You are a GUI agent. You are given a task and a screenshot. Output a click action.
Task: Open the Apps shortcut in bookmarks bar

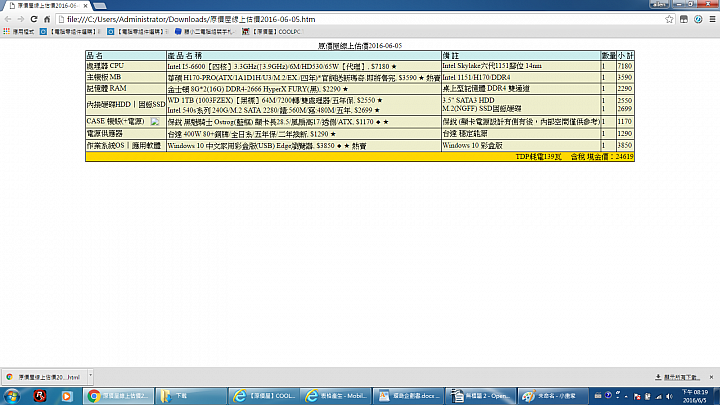click(x=19, y=32)
